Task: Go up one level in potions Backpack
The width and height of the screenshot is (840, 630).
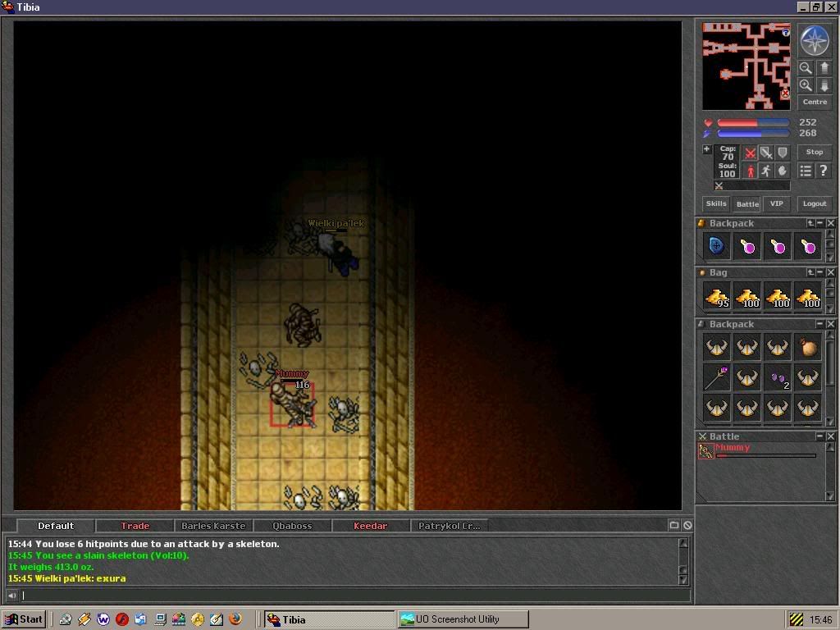Action: pos(810,223)
